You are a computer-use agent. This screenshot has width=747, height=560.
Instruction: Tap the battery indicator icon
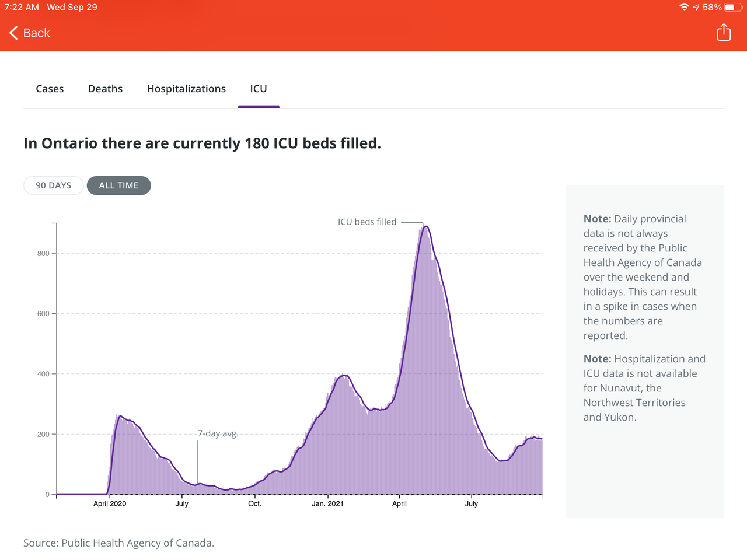click(x=734, y=7)
